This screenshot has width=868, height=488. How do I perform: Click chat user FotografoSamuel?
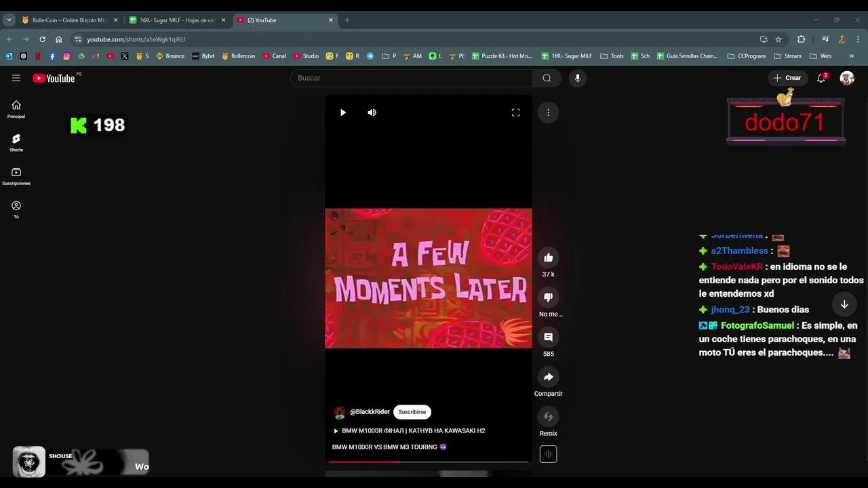point(757,326)
